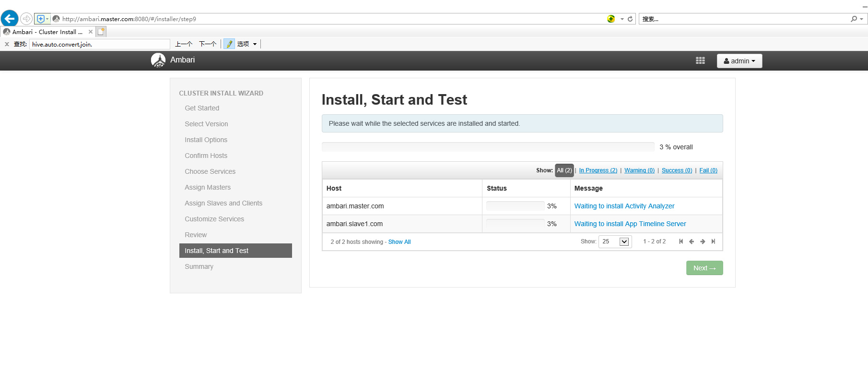Screen dimensions: 868x386
Task: Click the Next button
Action: tap(704, 268)
